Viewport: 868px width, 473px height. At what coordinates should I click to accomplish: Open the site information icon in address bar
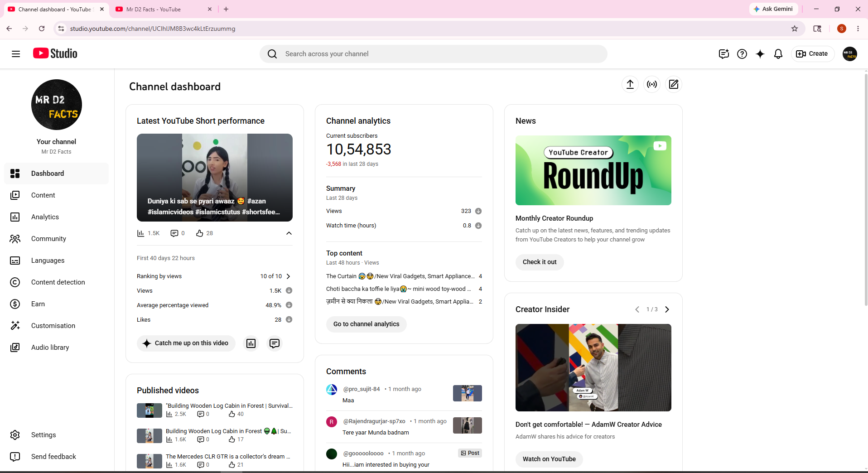[61, 29]
